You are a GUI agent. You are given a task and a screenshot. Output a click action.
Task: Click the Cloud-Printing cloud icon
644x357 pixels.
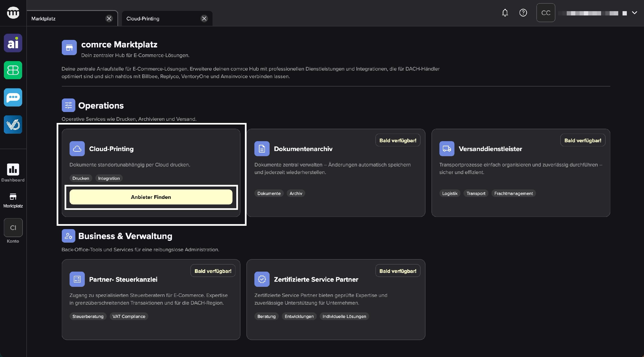click(77, 149)
